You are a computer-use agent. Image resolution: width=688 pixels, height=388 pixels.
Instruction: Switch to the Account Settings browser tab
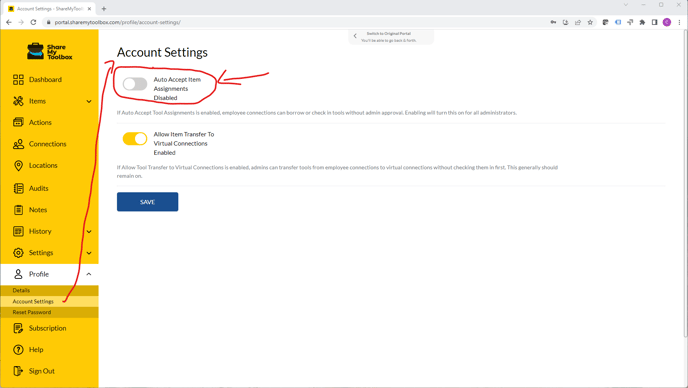(x=49, y=8)
